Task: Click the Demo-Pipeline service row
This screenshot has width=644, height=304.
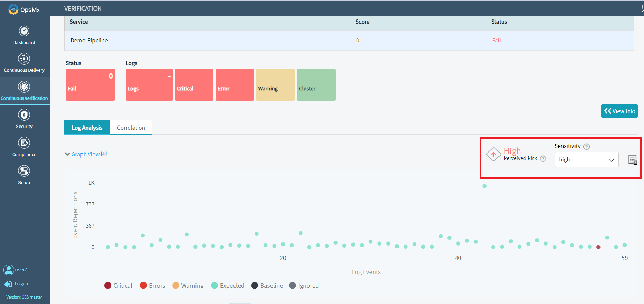Action: (x=349, y=40)
